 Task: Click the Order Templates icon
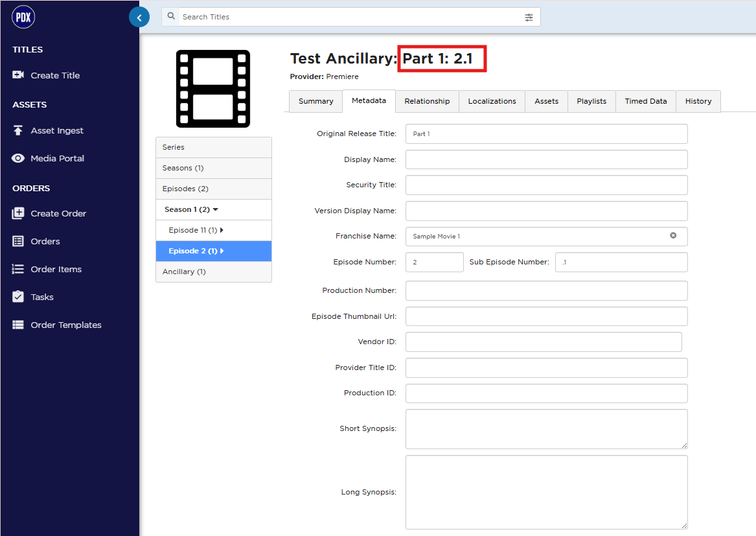click(x=18, y=325)
